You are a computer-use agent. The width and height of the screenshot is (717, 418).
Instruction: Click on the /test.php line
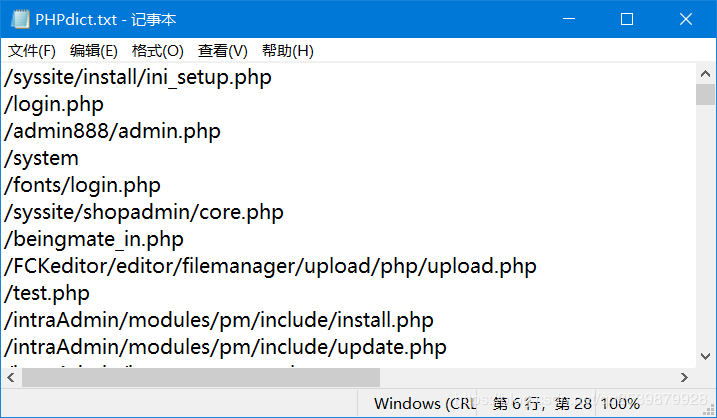coord(48,293)
